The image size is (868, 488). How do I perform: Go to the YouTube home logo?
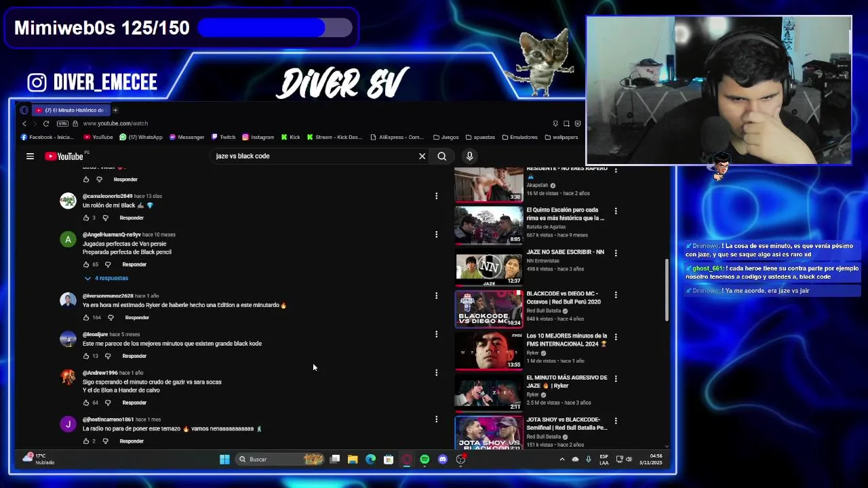[64, 157]
